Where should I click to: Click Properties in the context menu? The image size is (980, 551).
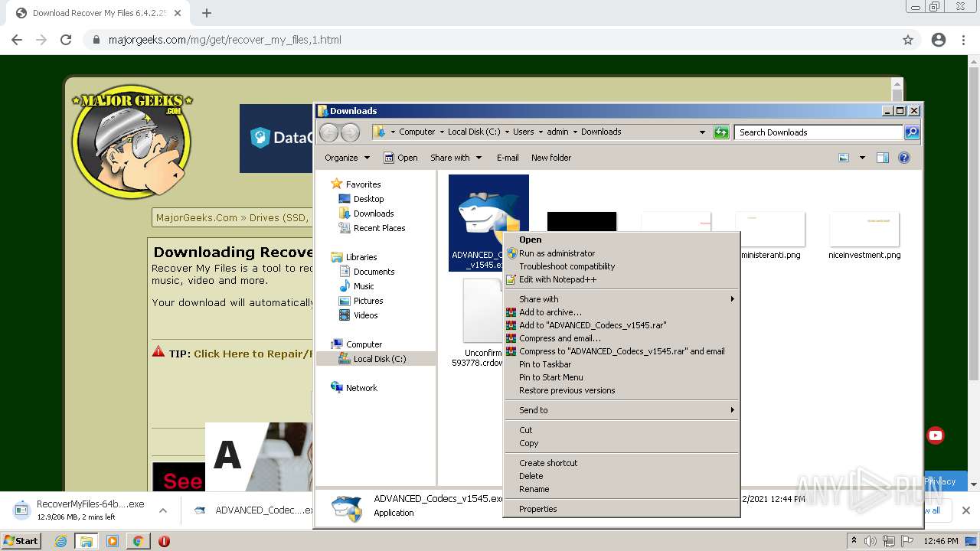click(621, 509)
